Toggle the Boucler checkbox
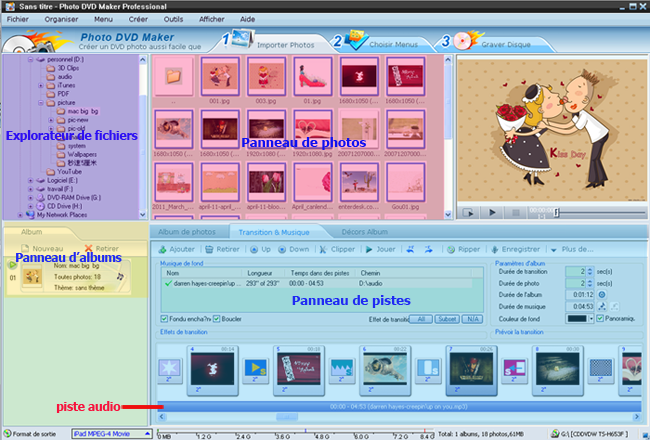The height and width of the screenshot is (440, 650). pyautogui.click(x=216, y=319)
